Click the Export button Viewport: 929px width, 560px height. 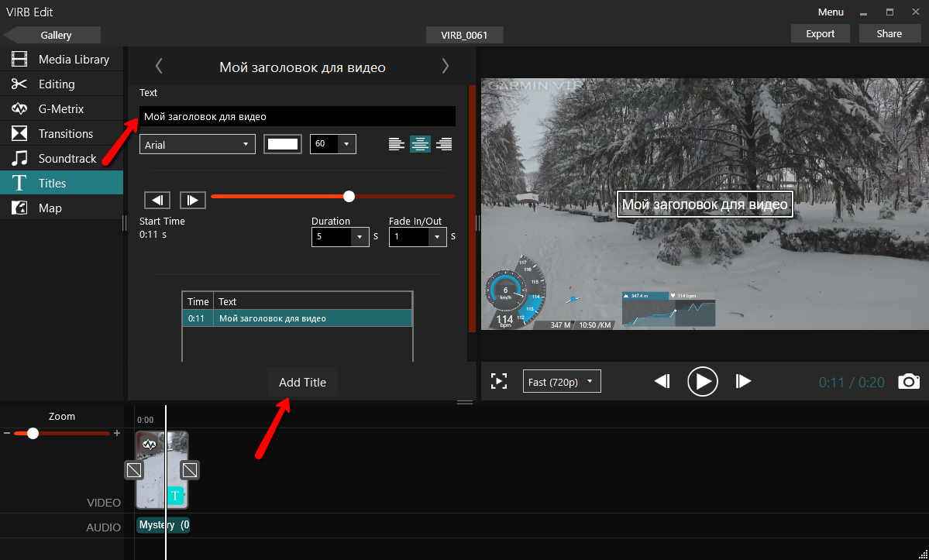pos(820,33)
